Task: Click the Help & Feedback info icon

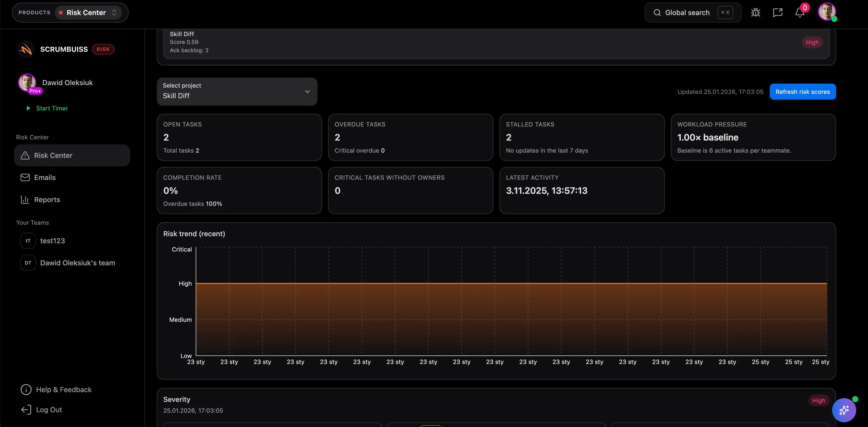Action: 26,390
